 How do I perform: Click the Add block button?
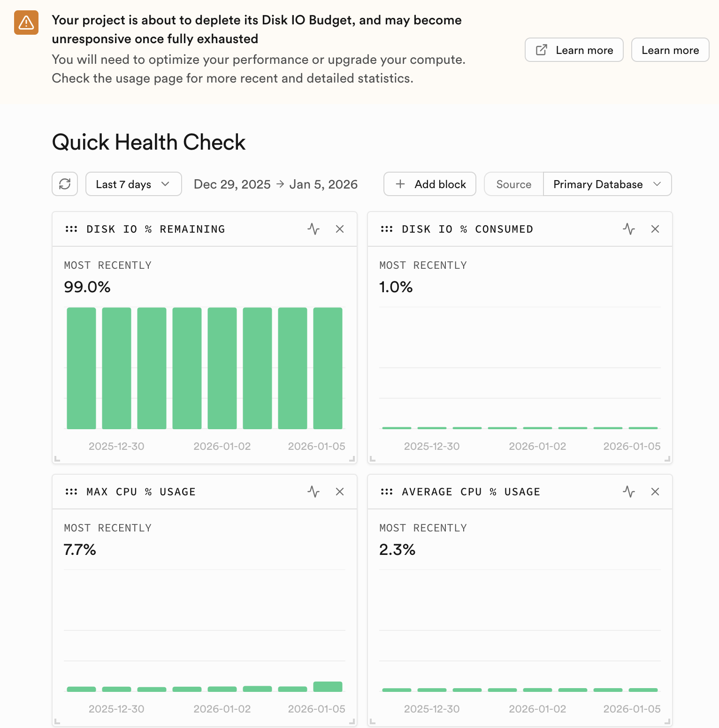[x=430, y=184]
